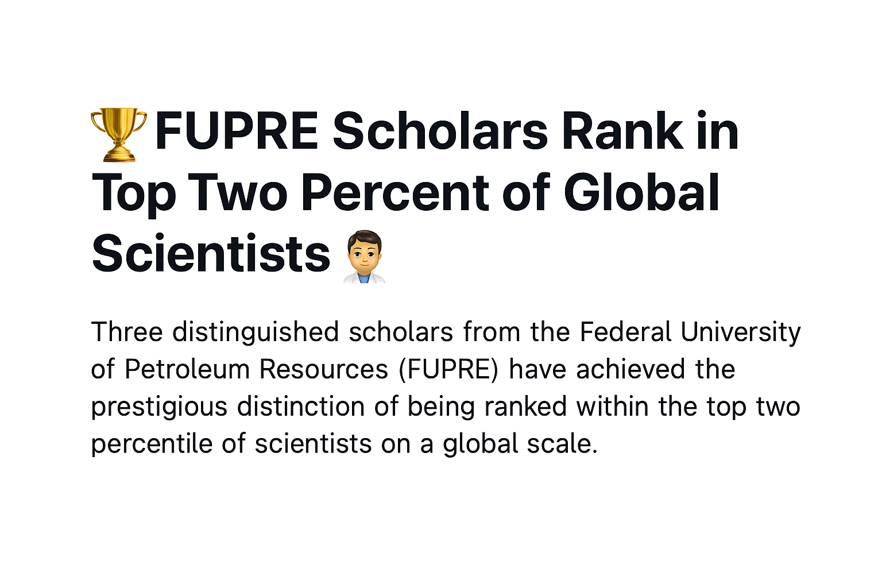882x588 pixels.
Task: Click the word "Global" in the headline
Action: click(641, 192)
